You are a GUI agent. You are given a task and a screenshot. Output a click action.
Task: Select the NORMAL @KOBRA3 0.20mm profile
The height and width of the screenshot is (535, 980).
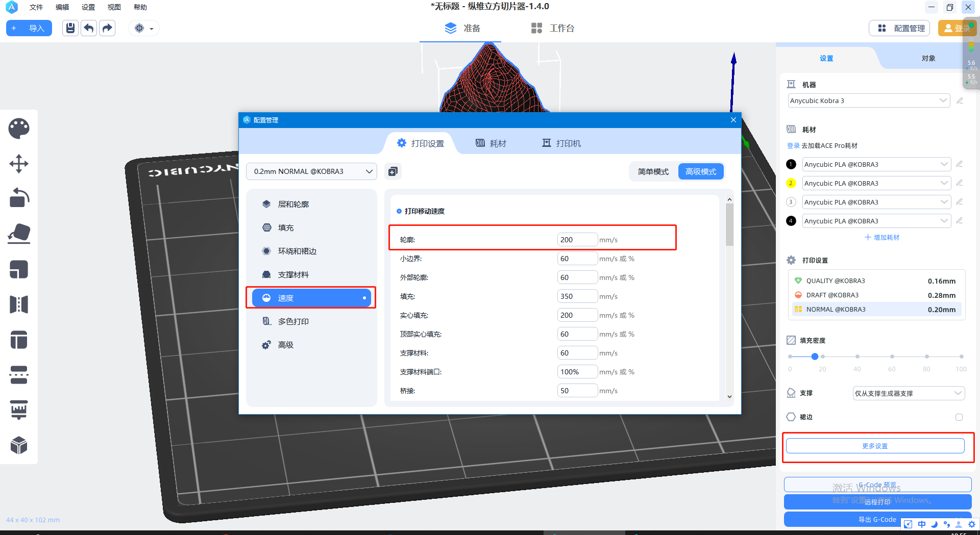[x=876, y=310]
